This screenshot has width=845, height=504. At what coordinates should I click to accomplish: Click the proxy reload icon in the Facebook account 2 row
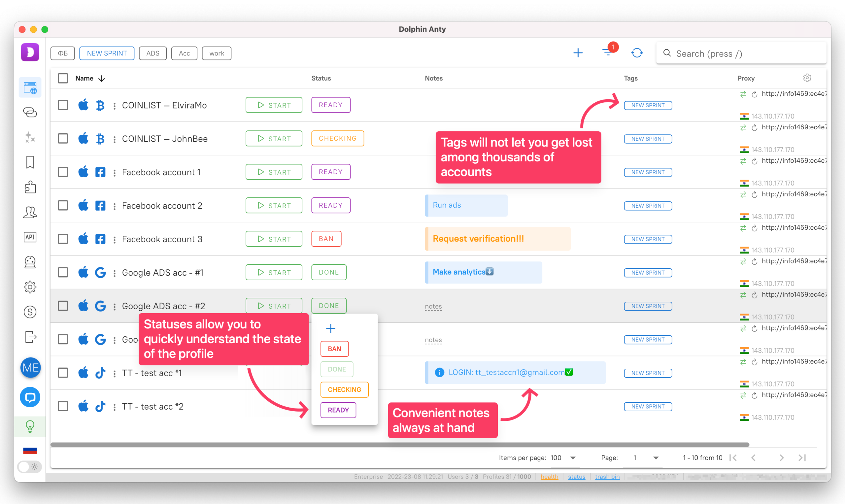[754, 195]
